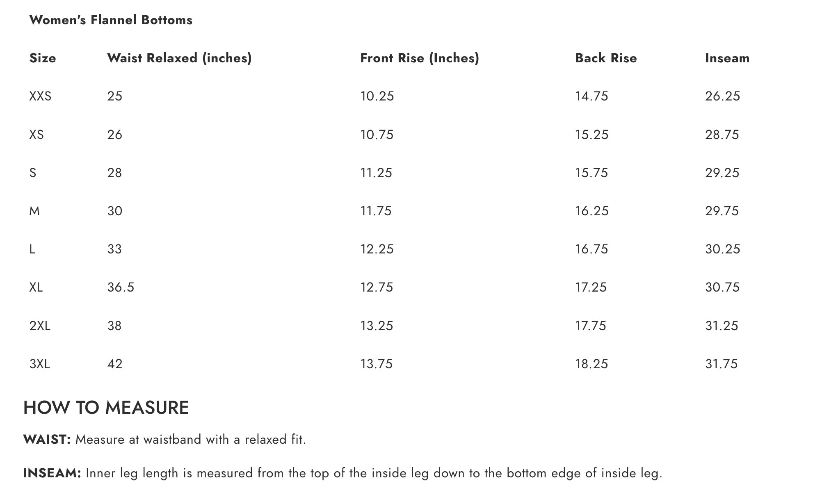Viewport: 813px width, 504px height.
Task: Select the inseam value 31.75
Action: pos(721,364)
